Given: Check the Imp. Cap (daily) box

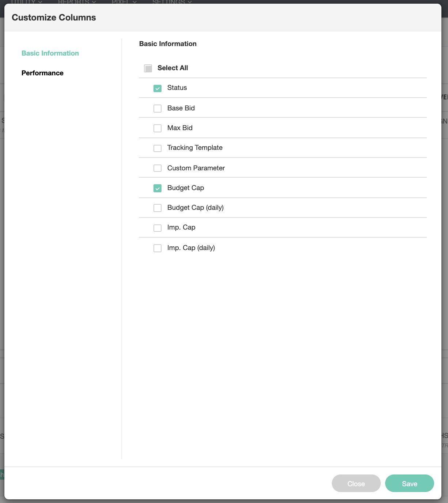Looking at the screenshot, I should [x=157, y=248].
